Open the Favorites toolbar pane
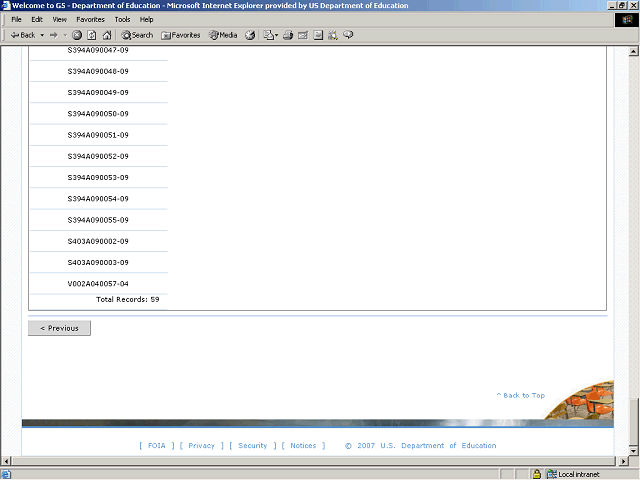 click(181, 35)
